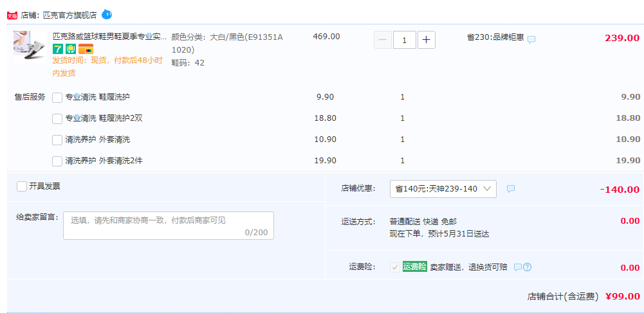Click the green 运费险 label tag
Image resolution: width=644 pixels, height=313 pixels.
coord(415,267)
